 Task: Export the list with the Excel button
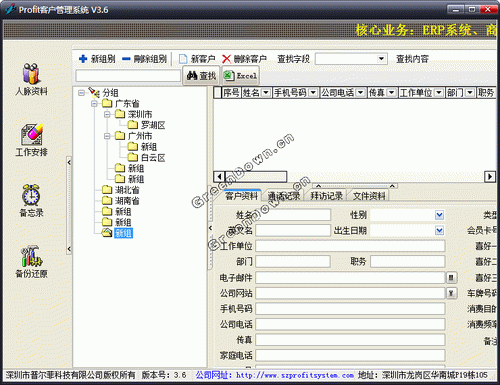pos(241,76)
